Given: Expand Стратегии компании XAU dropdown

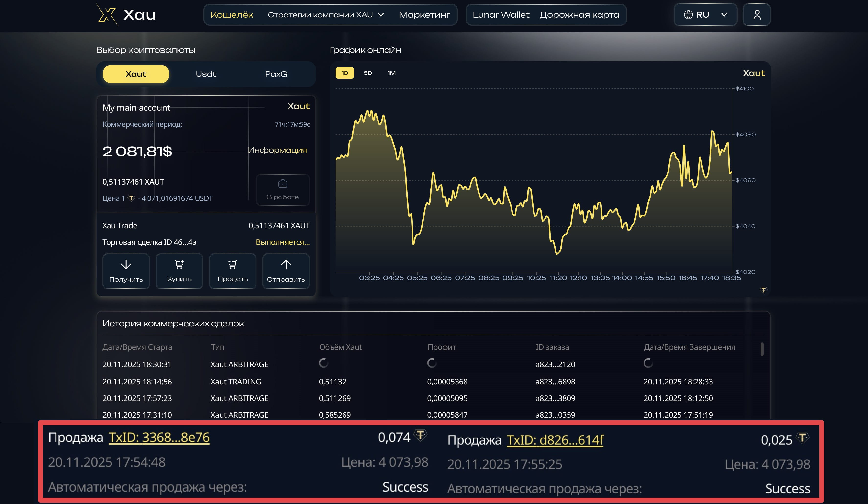Looking at the screenshot, I should [x=325, y=15].
